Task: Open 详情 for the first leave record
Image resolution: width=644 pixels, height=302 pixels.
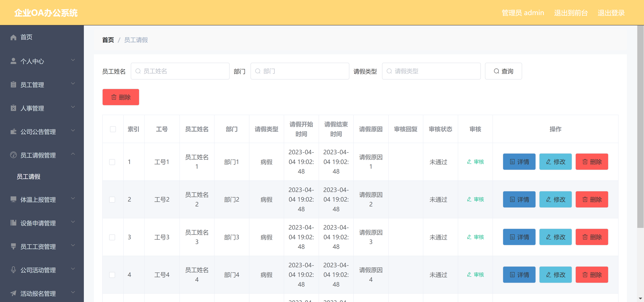Action: tap(519, 162)
